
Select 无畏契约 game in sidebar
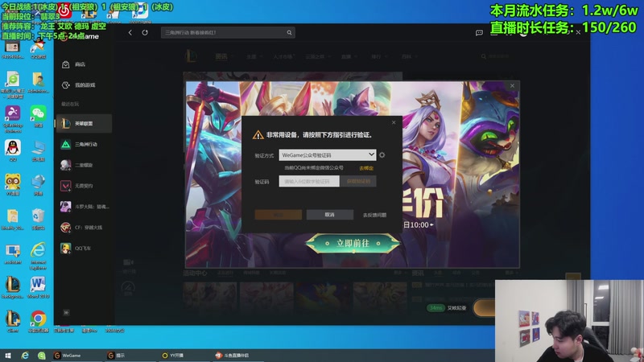coord(84,186)
